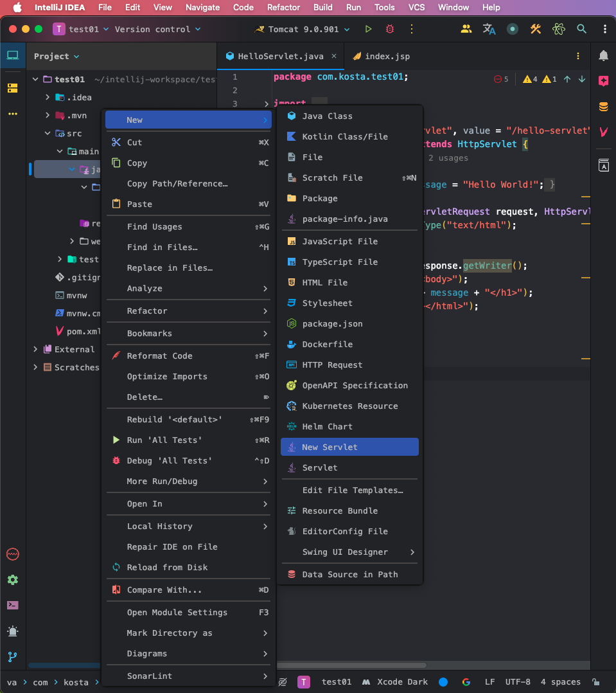Open the Project view options dropdown
This screenshot has height=693, width=616.
(57, 56)
